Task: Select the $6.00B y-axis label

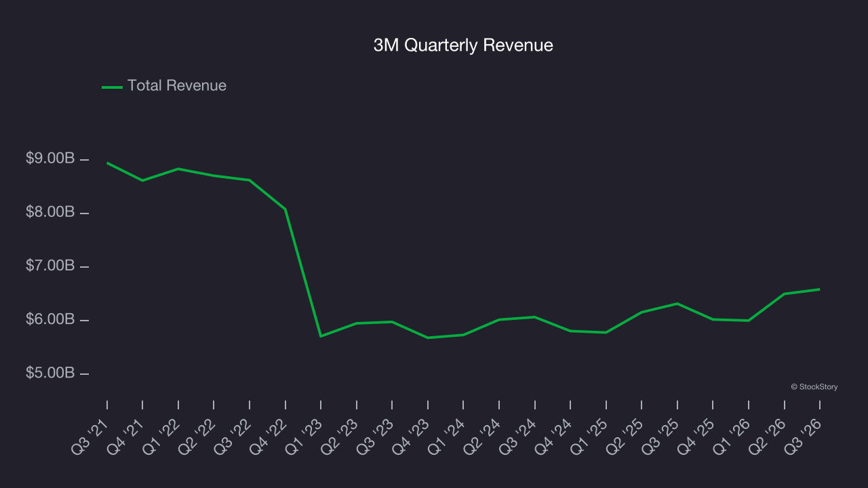Action: coord(50,319)
